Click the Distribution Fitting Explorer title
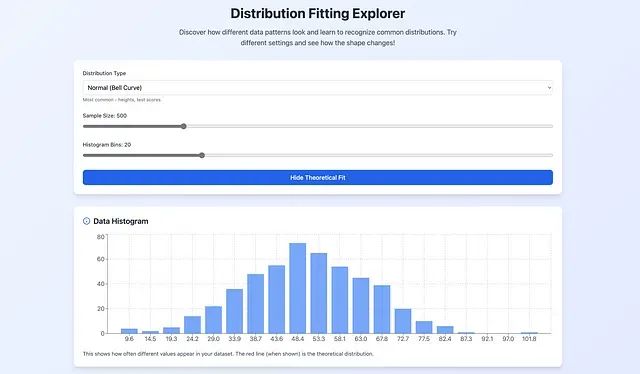This screenshot has width=640, height=374. (x=318, y=13)
